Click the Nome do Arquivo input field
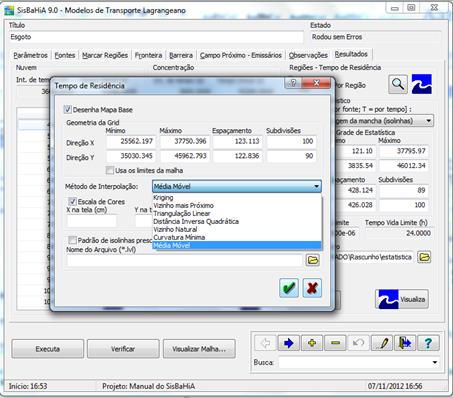Viewport: 453px width, 398px height. point(184,260)
